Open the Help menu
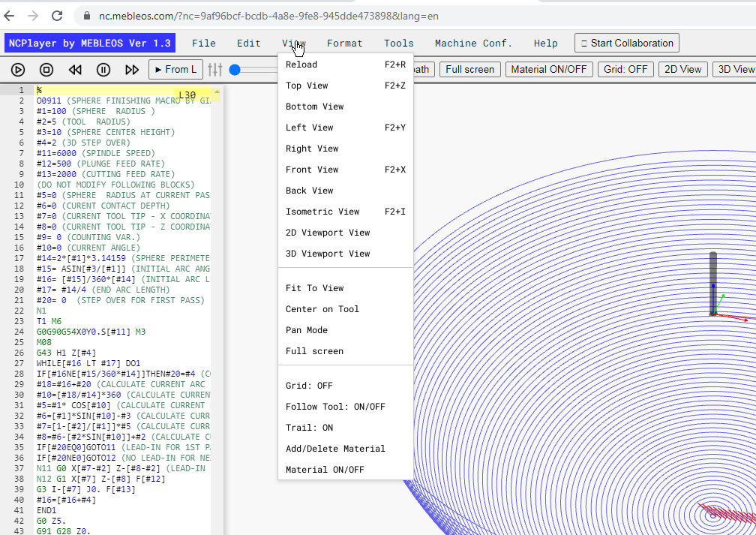 tap(546, 43)
